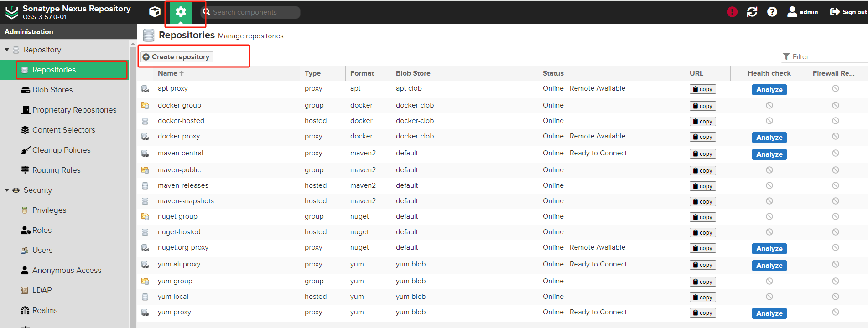The height and width of the screenshot is (328, 868).
Task: Copy URL for docker-group
Action: [x=702, y=106]
